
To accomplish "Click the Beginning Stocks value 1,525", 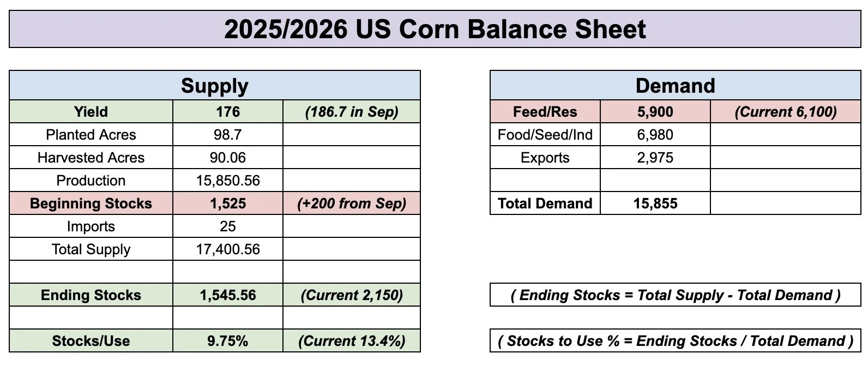I will click(228, 204).
